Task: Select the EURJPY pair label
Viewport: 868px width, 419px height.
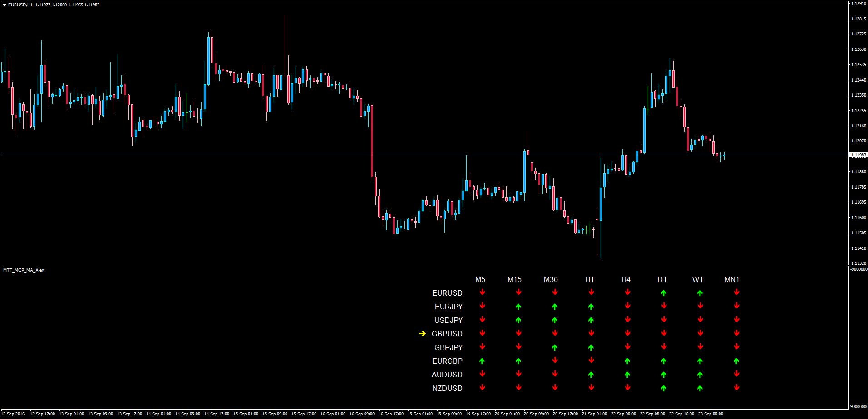Action: point(449,307)
